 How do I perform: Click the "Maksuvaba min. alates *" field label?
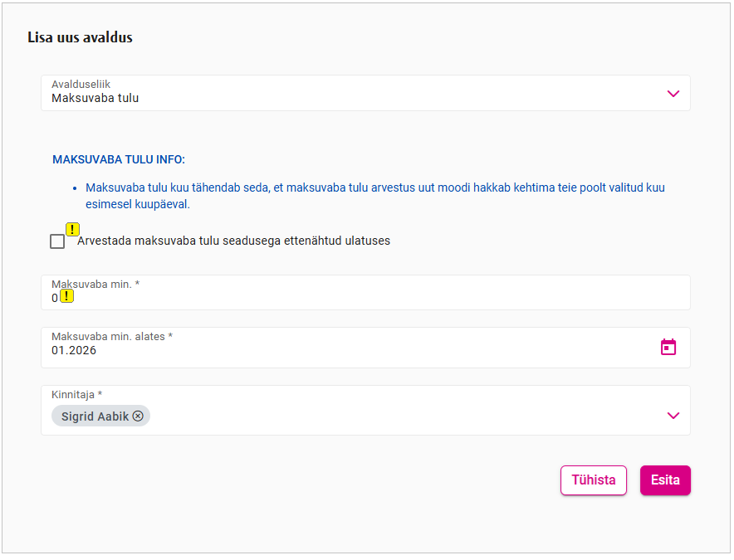(x=111, y=336)
